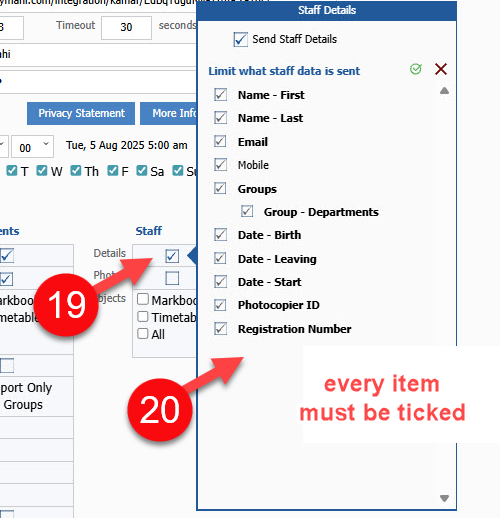This screenshot has height=518, width=500.
Task: Untick the Name - First checkbox
Action: 220,95
